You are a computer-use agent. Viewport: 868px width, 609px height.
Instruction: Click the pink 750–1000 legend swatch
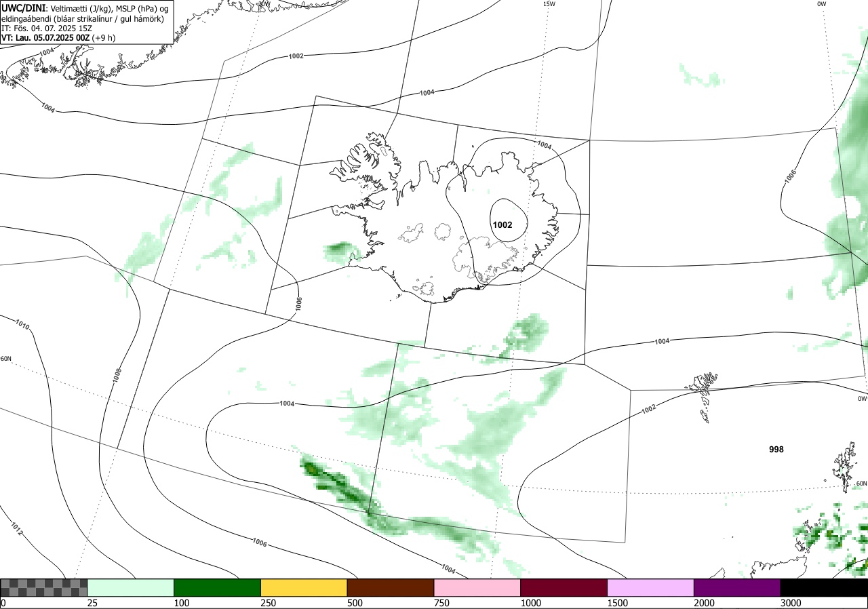click(x=477, y=587)
